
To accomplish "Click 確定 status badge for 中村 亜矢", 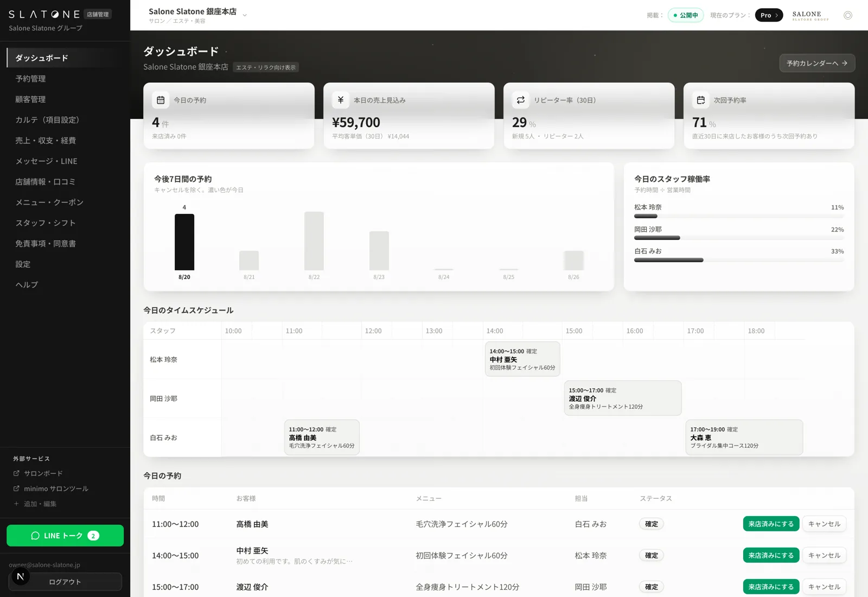I will click(x=652, y=555).
